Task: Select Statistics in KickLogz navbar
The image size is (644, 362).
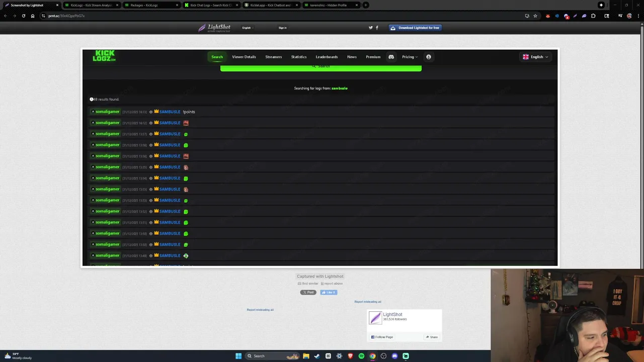Action: (299, 57)
